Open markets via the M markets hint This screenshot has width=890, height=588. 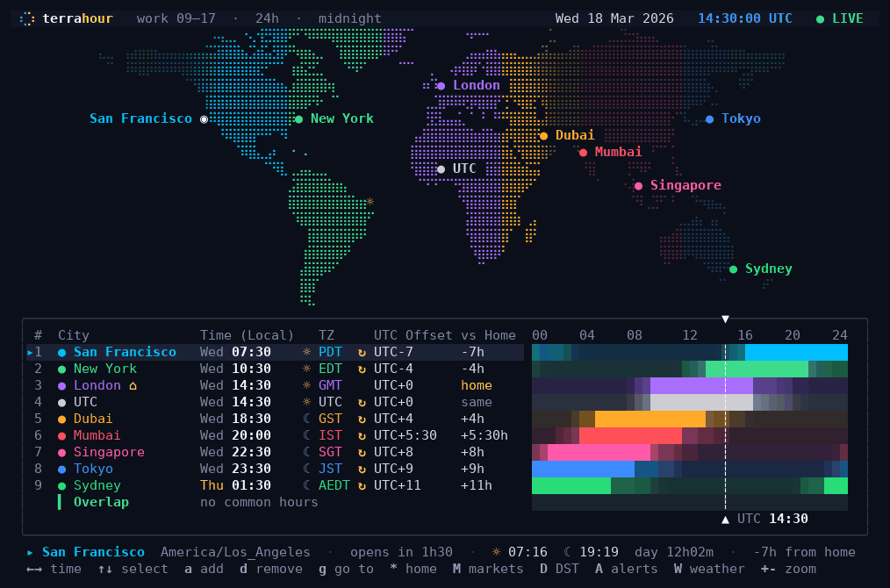pos(488,569)
